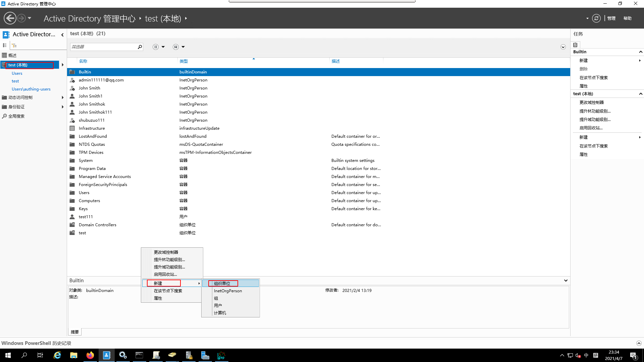644x362 pixels.
Task: Expand the Builtin summary pane chevron
Action: coord(566,281)
